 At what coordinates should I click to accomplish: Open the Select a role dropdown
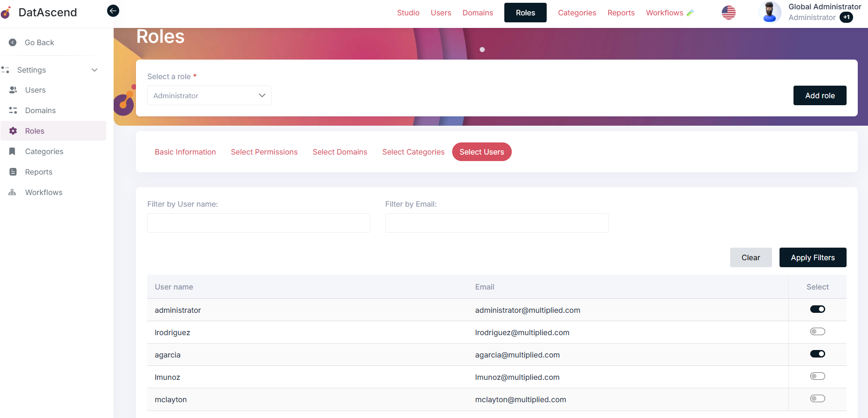pyautogui.click(x=209, y=95)
